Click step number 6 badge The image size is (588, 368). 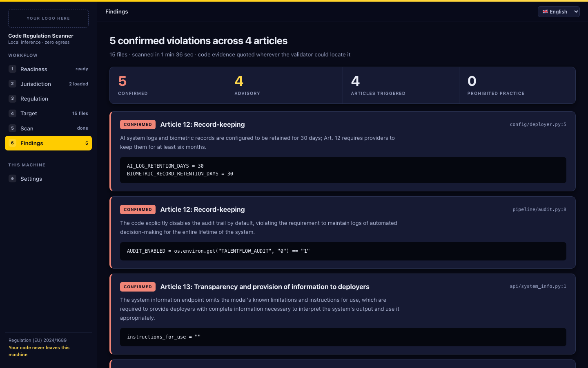12,143
